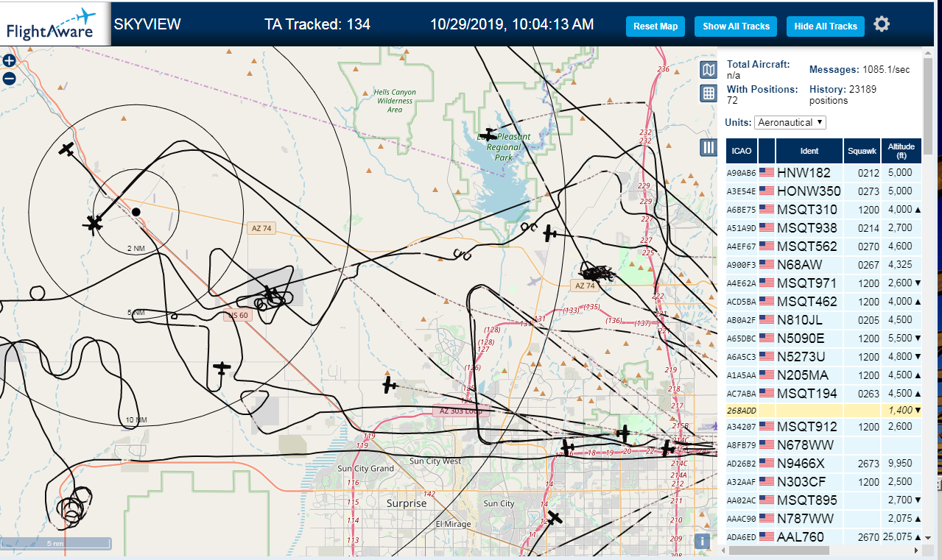Select aircraft row MSQT938
The height and width of the screenshot is (560, 942).
[x=824, y=228]
